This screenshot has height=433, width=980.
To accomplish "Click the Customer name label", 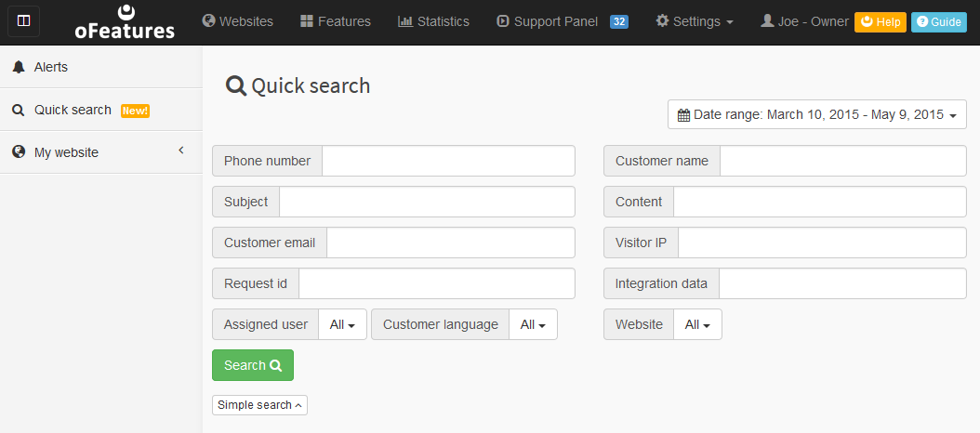I will pos(662,161).
